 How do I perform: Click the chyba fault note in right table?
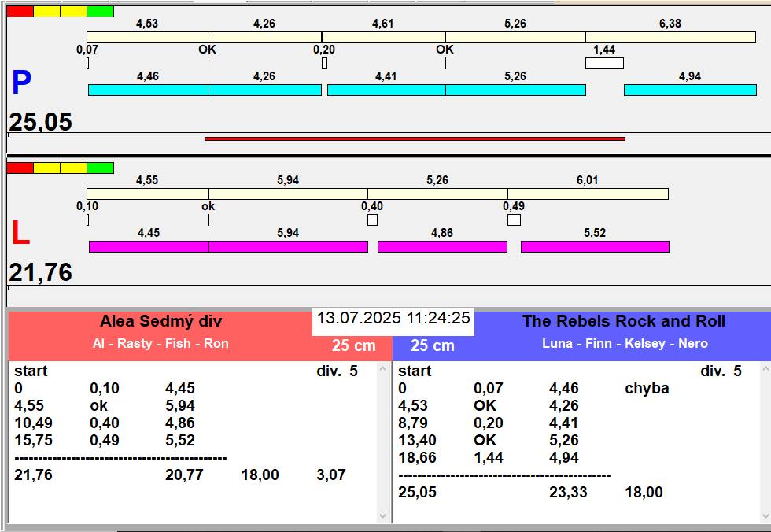pyautogui.click(x=647, y=389)
